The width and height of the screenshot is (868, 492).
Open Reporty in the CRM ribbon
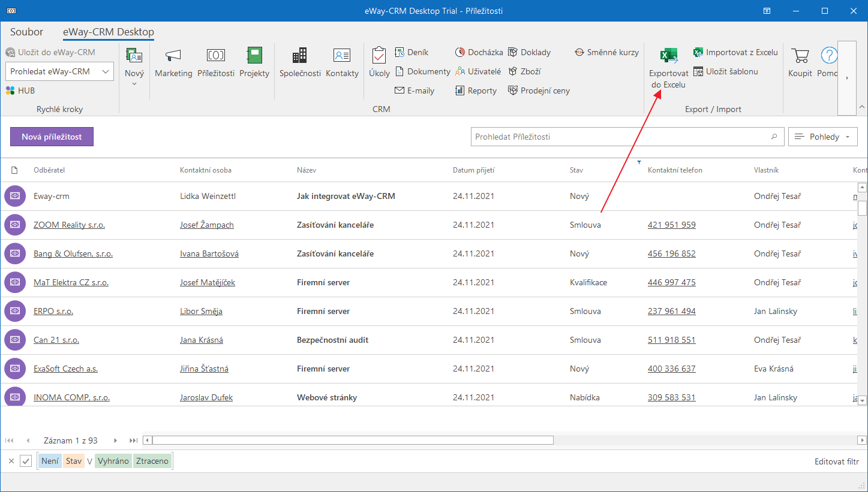[476, 90]
